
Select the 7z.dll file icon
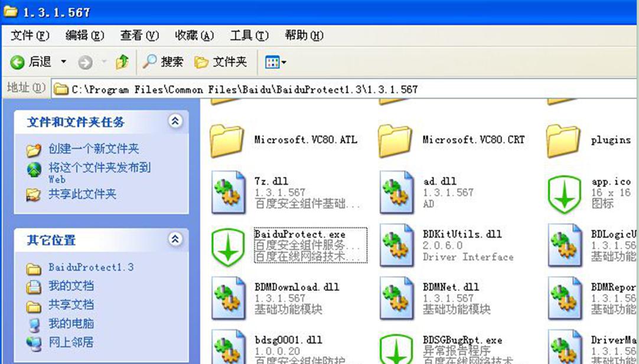pyautogui.click(x=228, y=193)
